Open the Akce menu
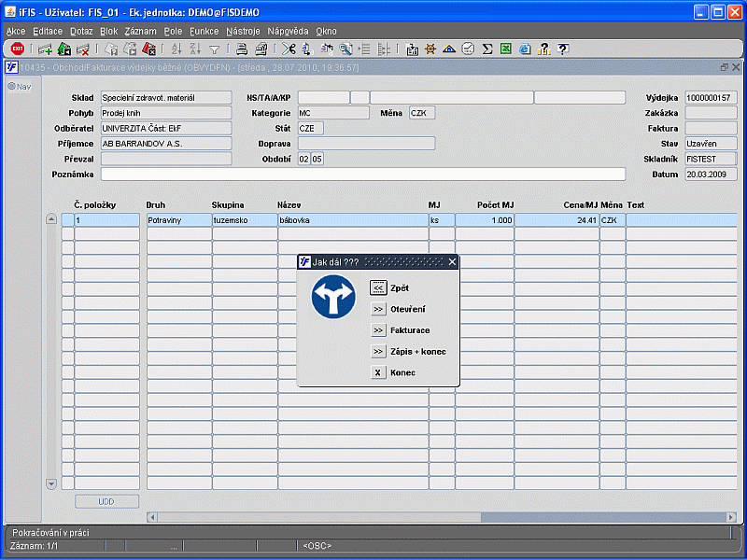The width and height of the screenshot is (747, 560). point(16,31)
